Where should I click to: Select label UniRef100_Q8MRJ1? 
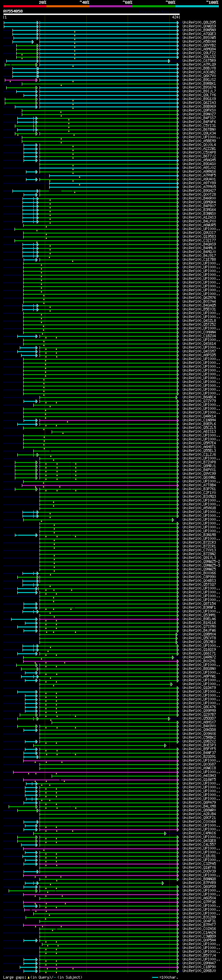click(x=199, y=466)
